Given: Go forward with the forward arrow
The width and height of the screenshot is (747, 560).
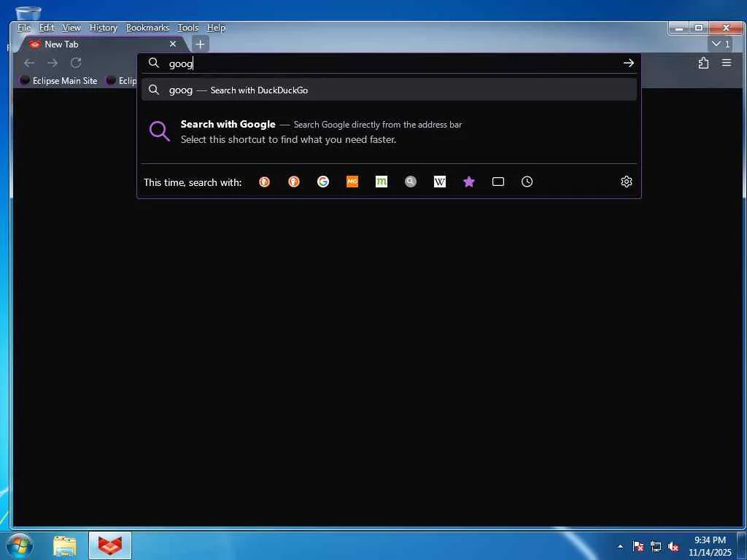Looking at the screenshot, I should [x=53, y=63].
